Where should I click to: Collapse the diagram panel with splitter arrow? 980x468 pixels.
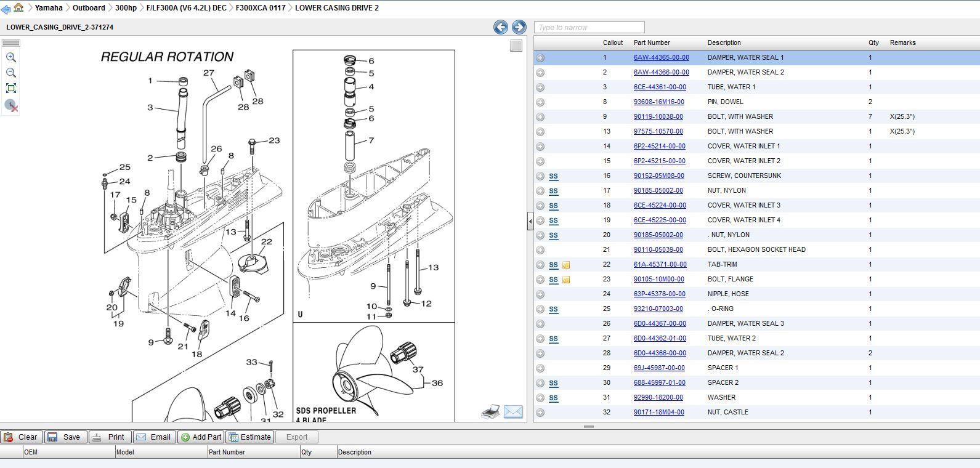530,221
